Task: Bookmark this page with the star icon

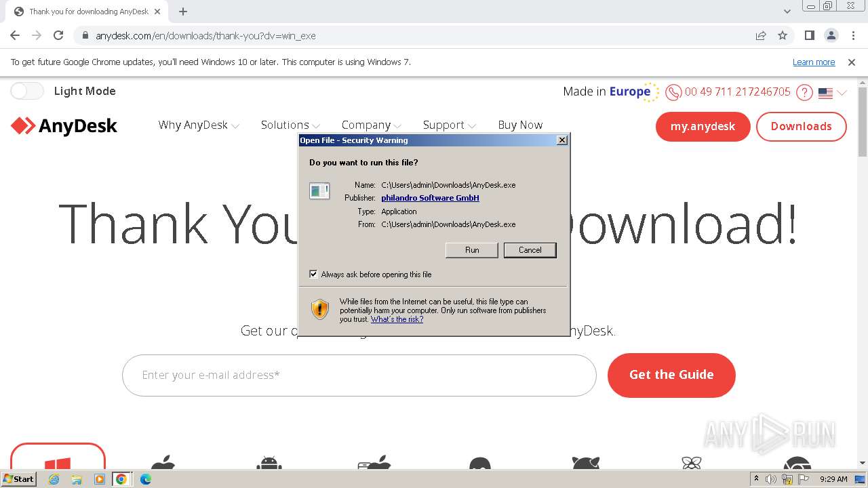Action: (783, 36)
